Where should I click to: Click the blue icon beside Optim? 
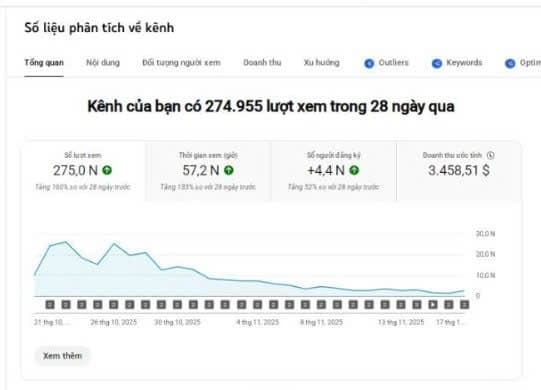click(x=510, y=64)
